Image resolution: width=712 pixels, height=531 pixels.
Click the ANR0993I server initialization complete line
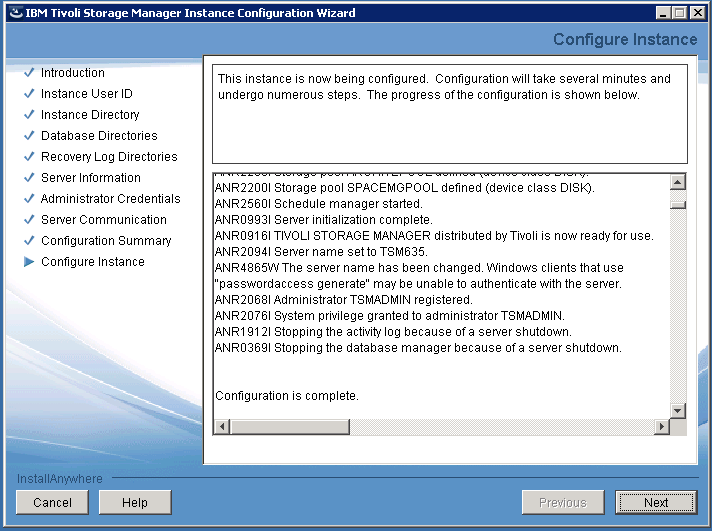[x=324, y=220]
